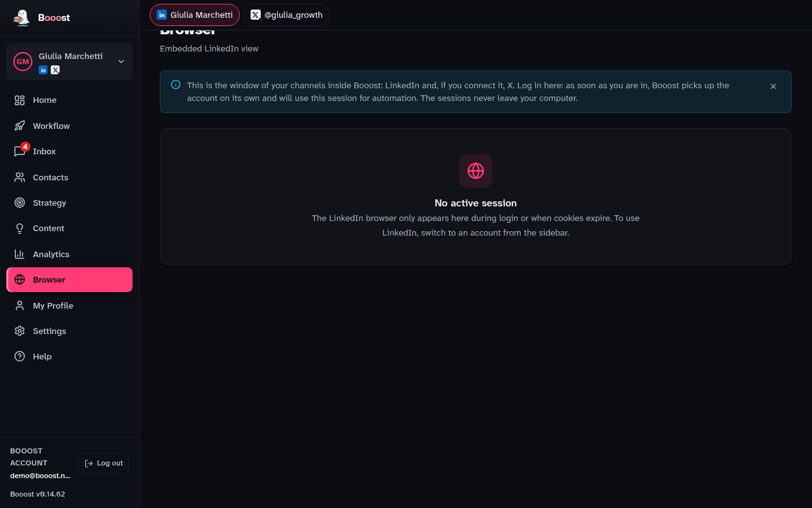The height and width of the screenshot is (508, 812).
Task: Open Help via the question mark icon
Action: click(20, 356)
